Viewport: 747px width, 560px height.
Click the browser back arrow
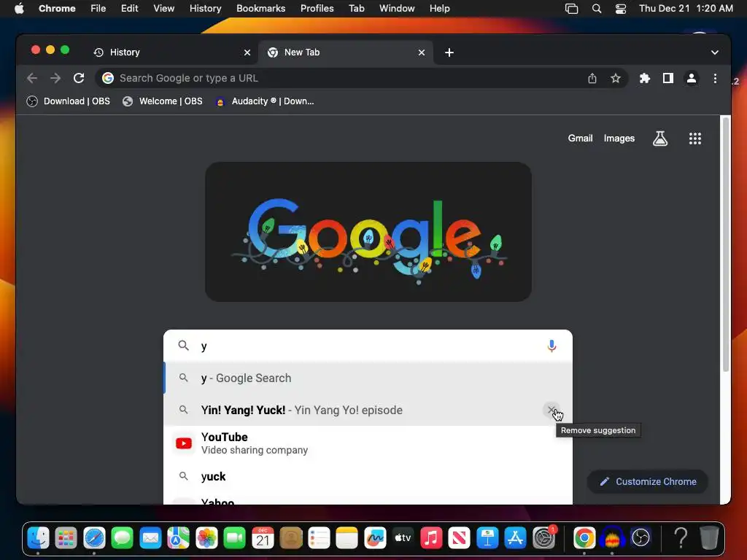coord(32,78)
